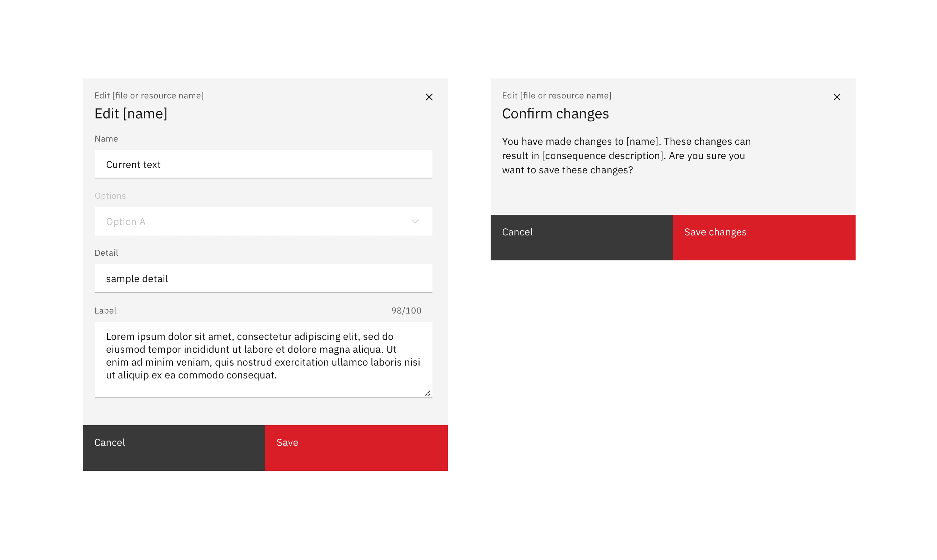Image resolution: width=937 pixels, height=560 pixels.
Task: Dismiss the Confirm changes dialog
Action: tap(837, 97)
